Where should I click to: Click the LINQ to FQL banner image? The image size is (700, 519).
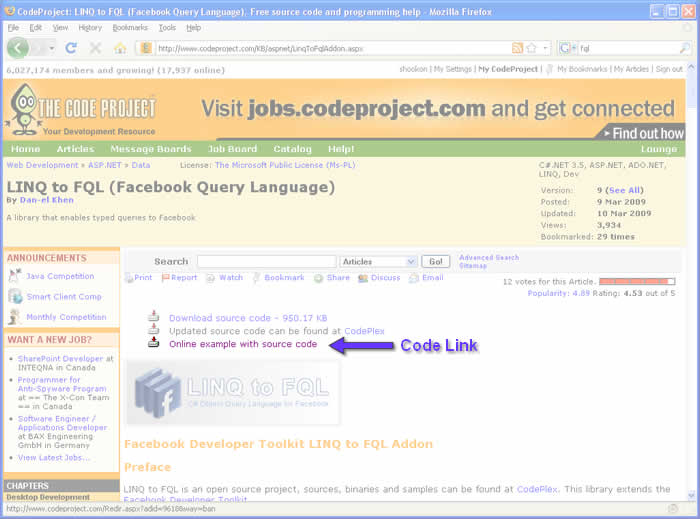233,393
